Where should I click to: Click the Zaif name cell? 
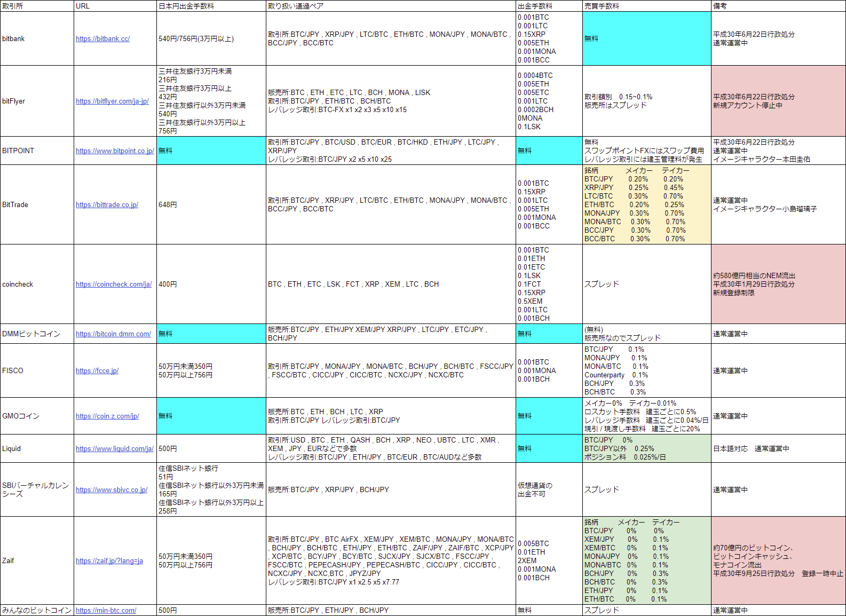coord(37,561)
